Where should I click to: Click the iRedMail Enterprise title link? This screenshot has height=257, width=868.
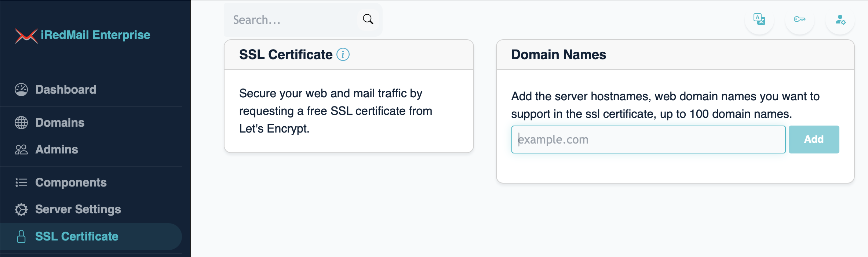click(95, 35)
